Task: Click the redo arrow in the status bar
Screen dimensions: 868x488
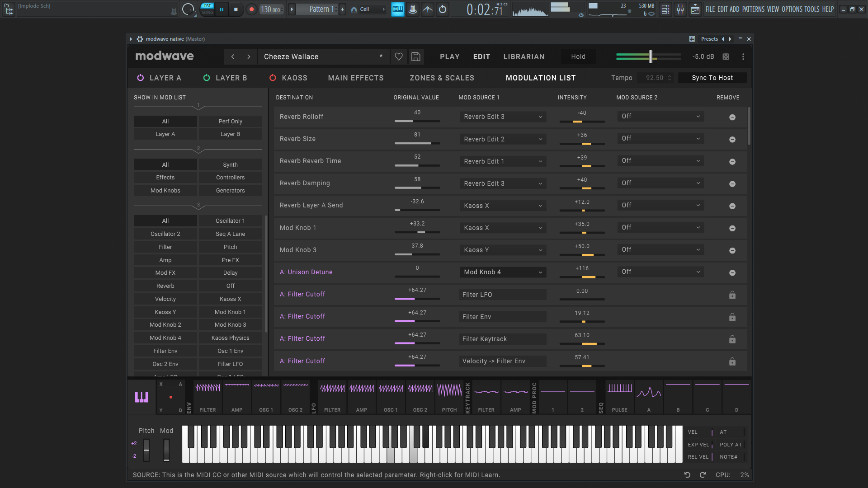Action: [703, 475]
